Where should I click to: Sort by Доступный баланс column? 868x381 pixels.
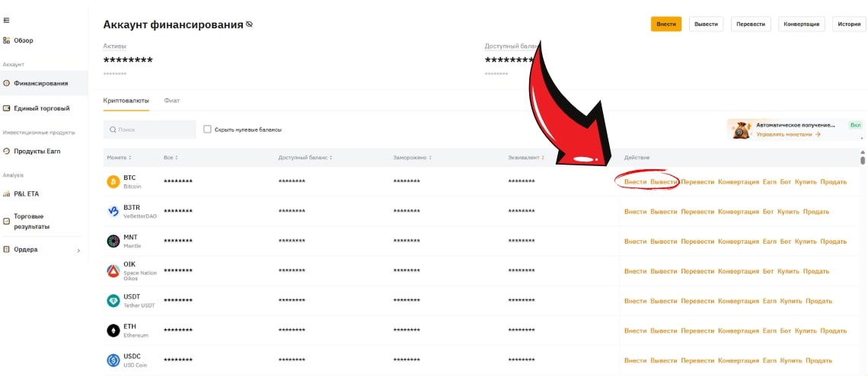[x=305, y=158]
